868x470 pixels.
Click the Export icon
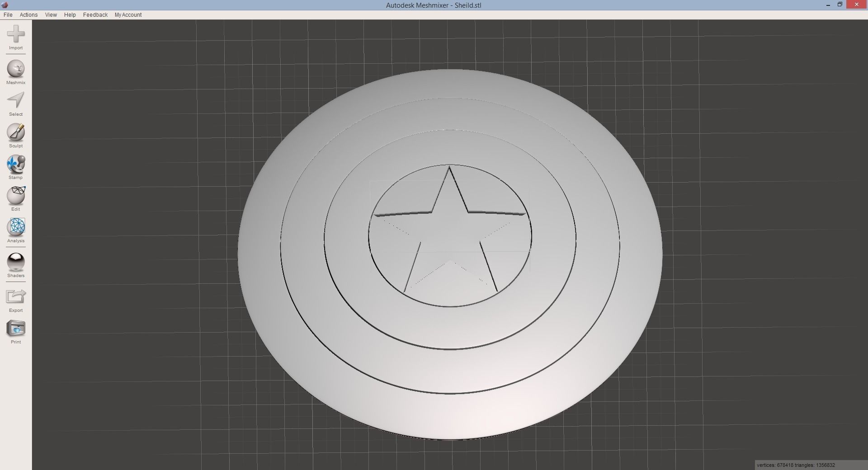16,296
